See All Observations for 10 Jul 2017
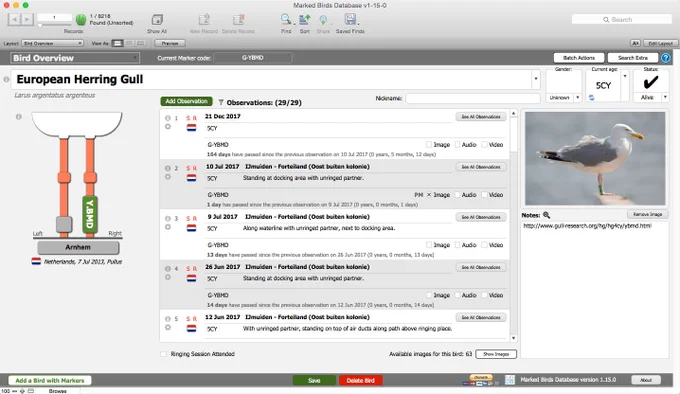The image size is (680, 394). point(481,167)
